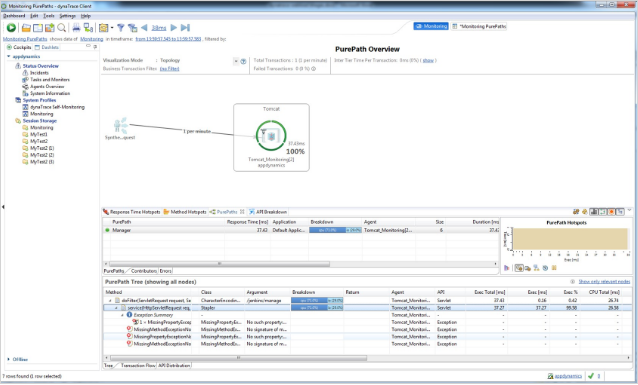Select Session Storage in tree

[39, 121]
